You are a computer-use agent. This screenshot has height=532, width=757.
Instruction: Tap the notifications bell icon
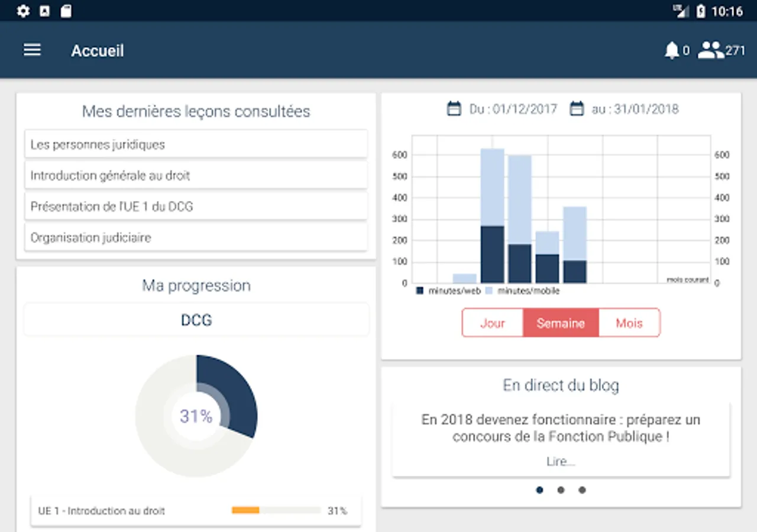coord(671,51)
